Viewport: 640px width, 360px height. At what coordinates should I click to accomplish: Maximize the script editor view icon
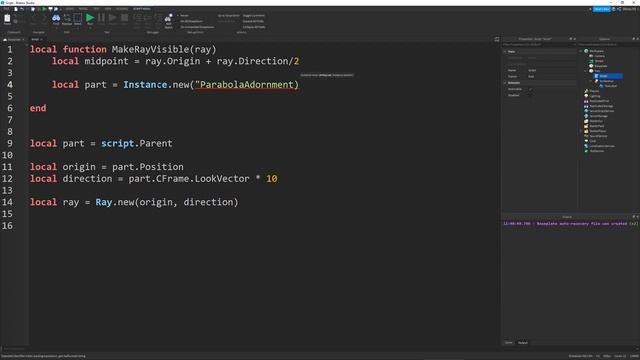497,39
